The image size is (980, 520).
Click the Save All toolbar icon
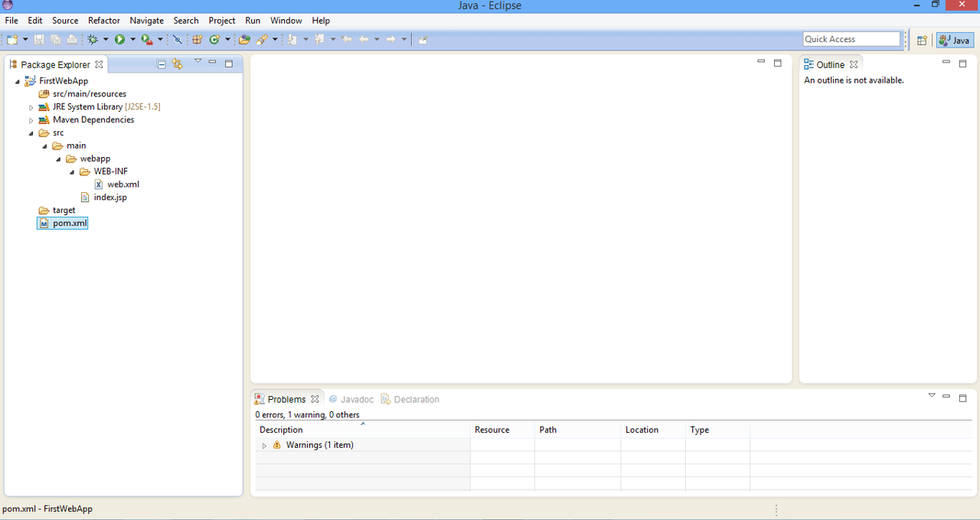click(56, 39)
